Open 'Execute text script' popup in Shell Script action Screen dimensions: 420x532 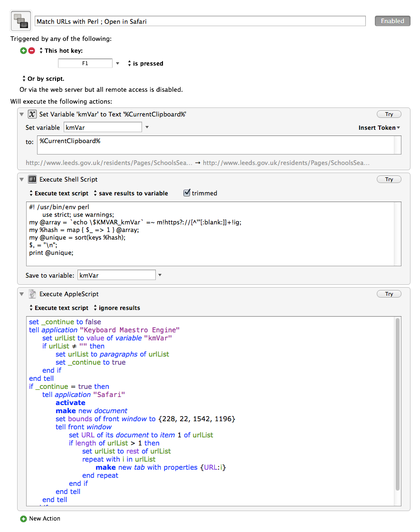pos(58,193)
